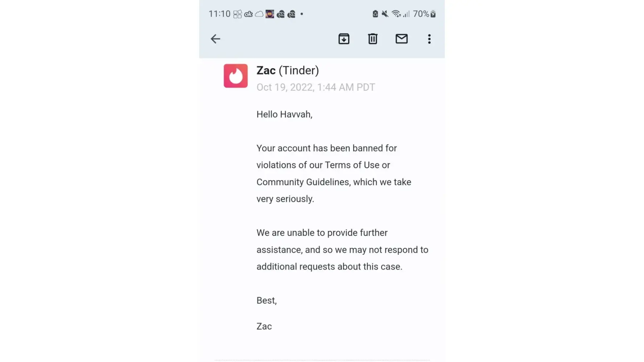The height and width of the screenshot is (362, 644).
Task: Tap the sender name Zac (Tinder)
Action: click(x=288, y=70)
